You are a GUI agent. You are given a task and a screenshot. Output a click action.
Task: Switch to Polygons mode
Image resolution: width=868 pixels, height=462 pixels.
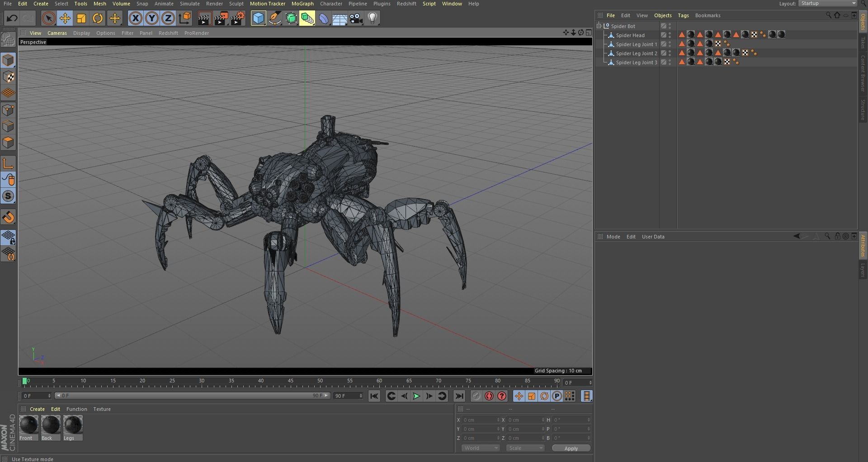[8, 143]
